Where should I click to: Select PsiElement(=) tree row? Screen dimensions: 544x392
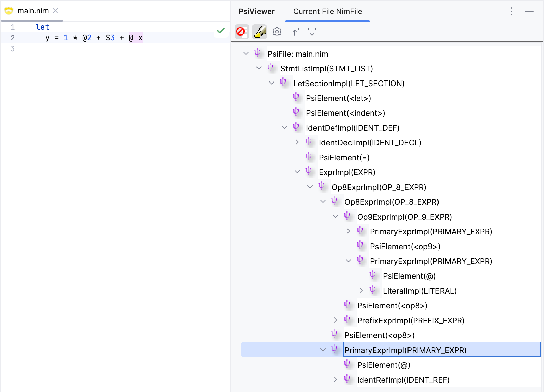(x=344, y=158)
